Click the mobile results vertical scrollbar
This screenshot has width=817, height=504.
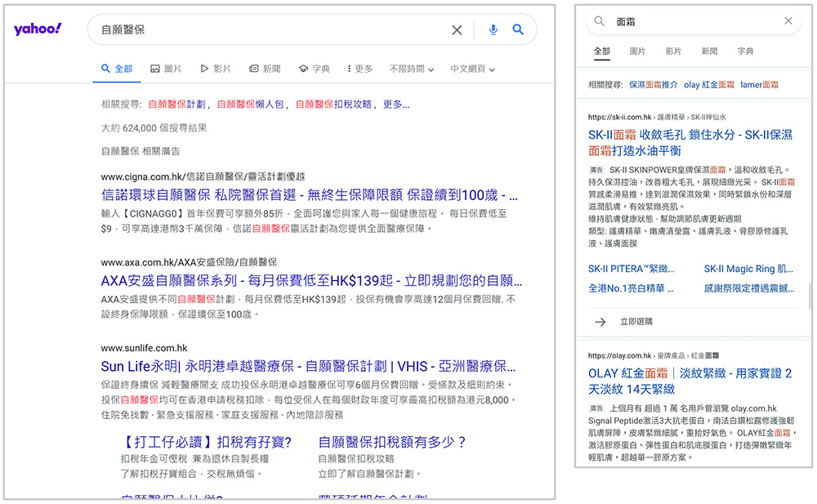(810, 296)
